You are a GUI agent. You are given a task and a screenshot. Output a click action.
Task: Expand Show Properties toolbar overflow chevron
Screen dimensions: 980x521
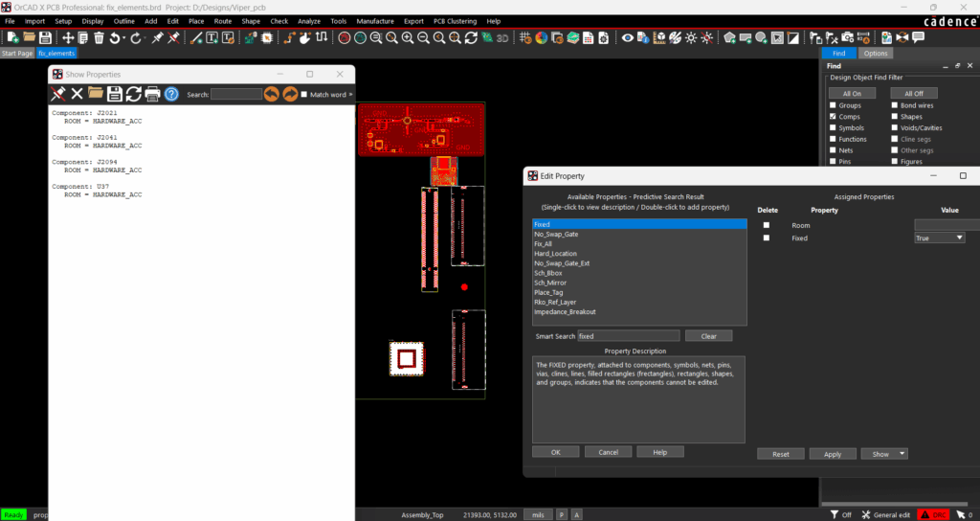point(350,95)
